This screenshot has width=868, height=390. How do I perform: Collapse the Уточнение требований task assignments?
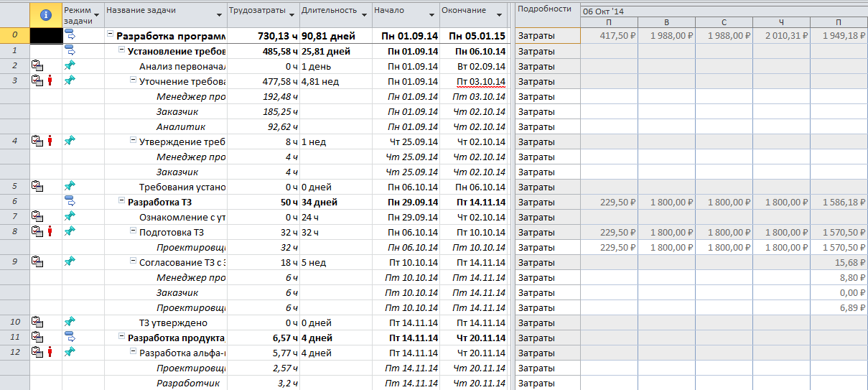[133, 81]
